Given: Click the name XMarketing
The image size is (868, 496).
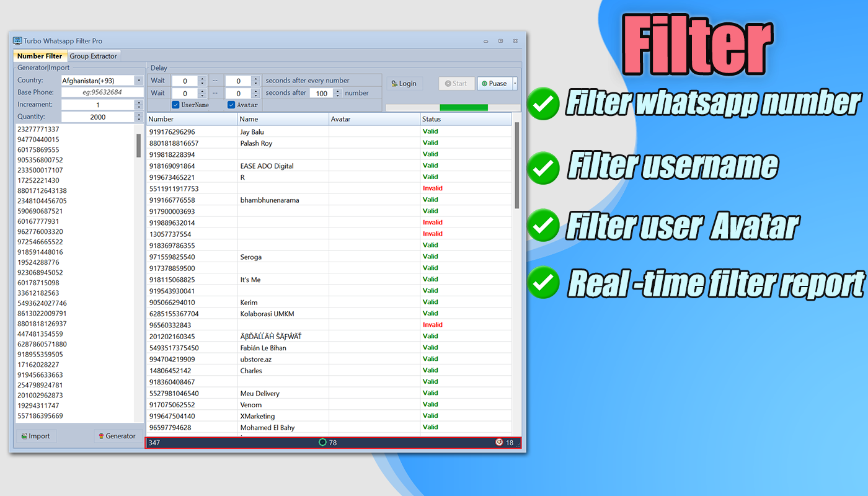Looking at the screenshot, I should pos(257,416).
